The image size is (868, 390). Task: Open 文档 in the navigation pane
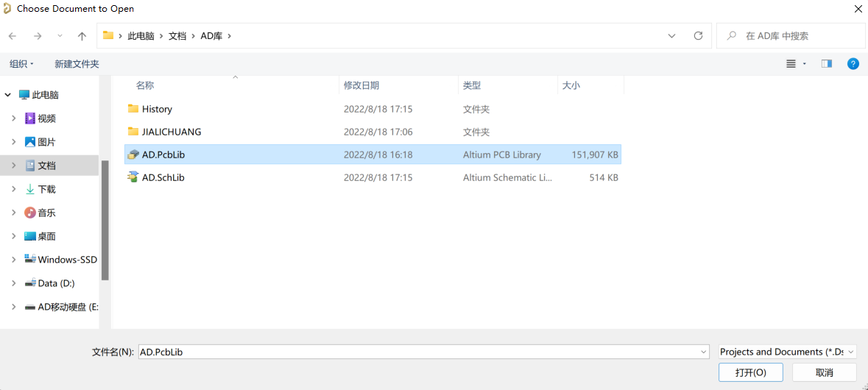tap(46, 166)
